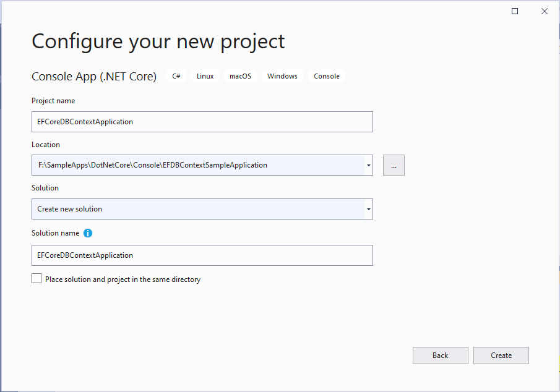The height and width of the screenshot is (392, 560).
Task: Enable Place solution and project in same directory
Action: click(x=37, y=278)
